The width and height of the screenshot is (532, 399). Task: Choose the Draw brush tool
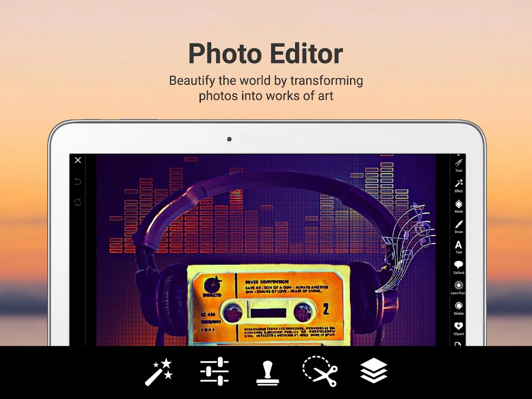tap(459, 227)
